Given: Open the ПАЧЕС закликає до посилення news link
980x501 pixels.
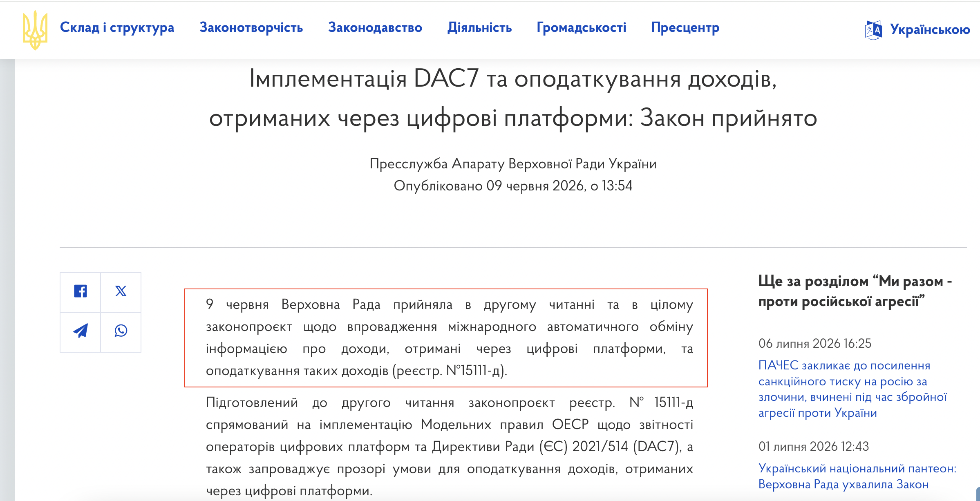Looking at the screenshot, I should pyautogui.click(x=852, y=389).
